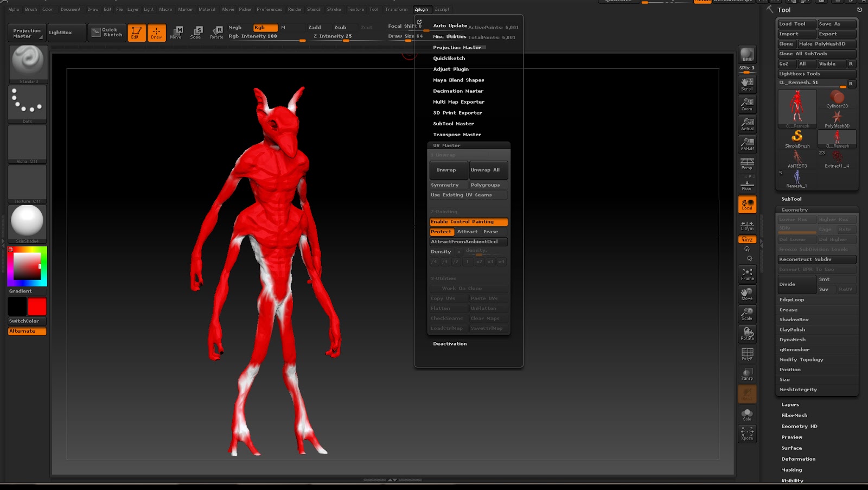Toggle the Floor grid

pyautogui.click(x=747, y=184)
